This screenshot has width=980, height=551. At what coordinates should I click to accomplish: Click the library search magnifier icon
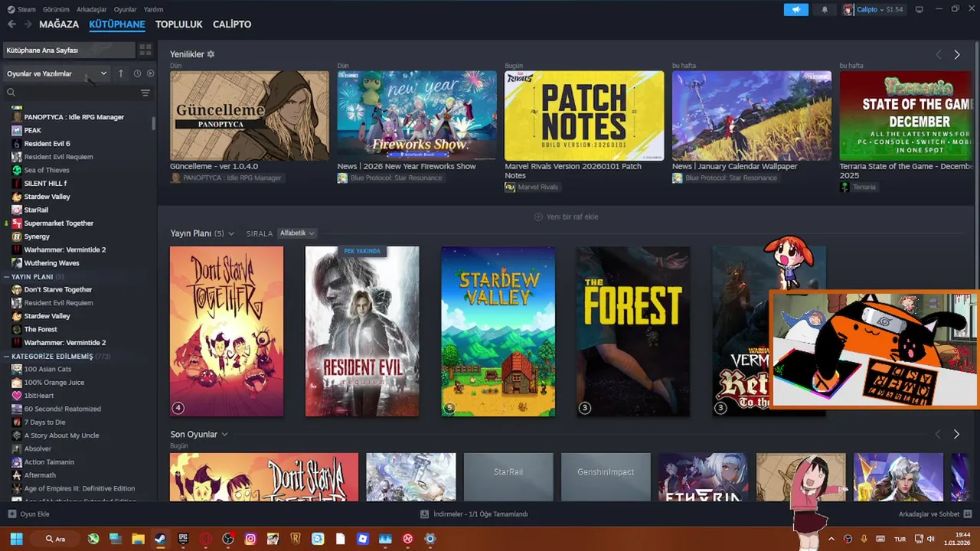coord(11,93)
